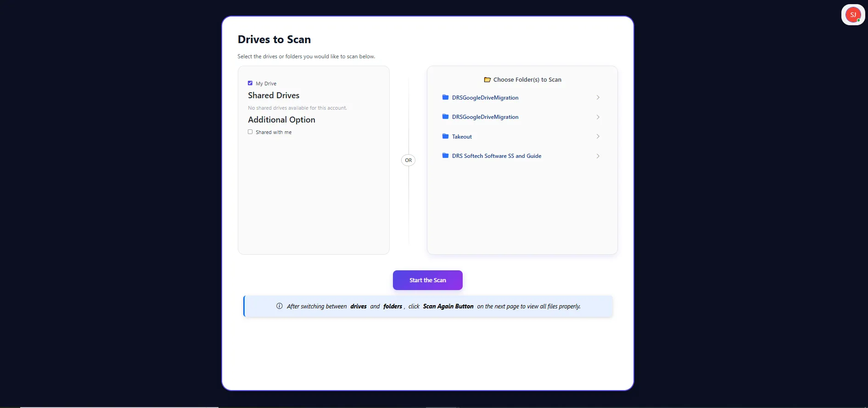Start the Scan button
Screen dimensions: 868x408
tap(427, 280)
